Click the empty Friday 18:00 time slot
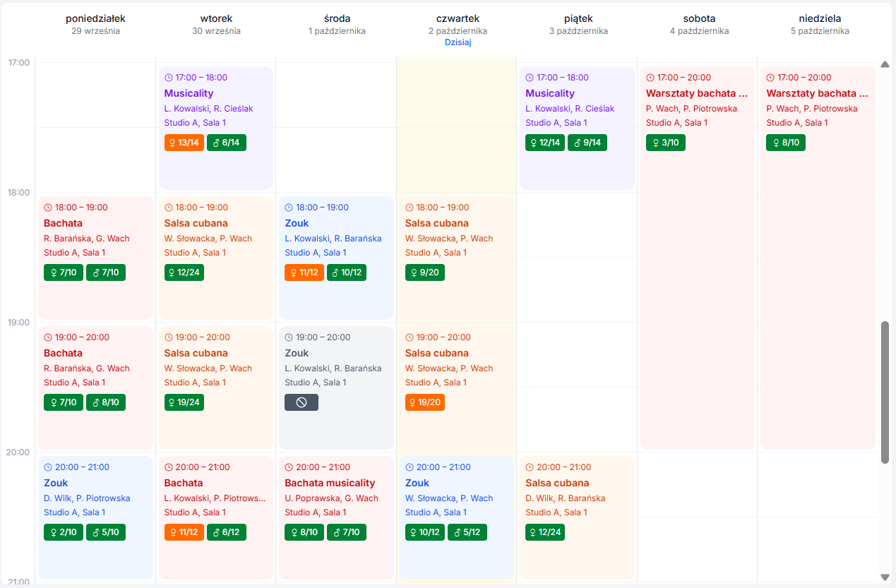This screenshot has width=896, height=588. [577, 224]
